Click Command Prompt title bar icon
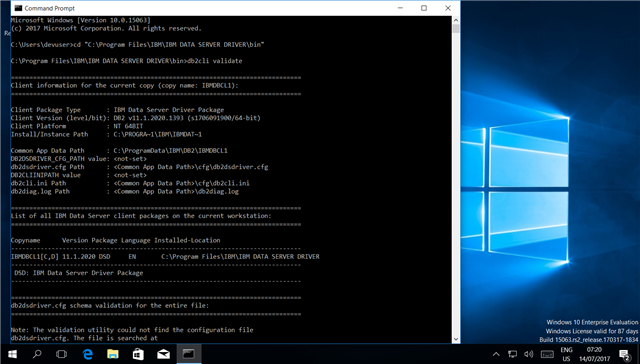Image resolution: width=640 pixels, height=364 pixels. click(x=18, y=8)
